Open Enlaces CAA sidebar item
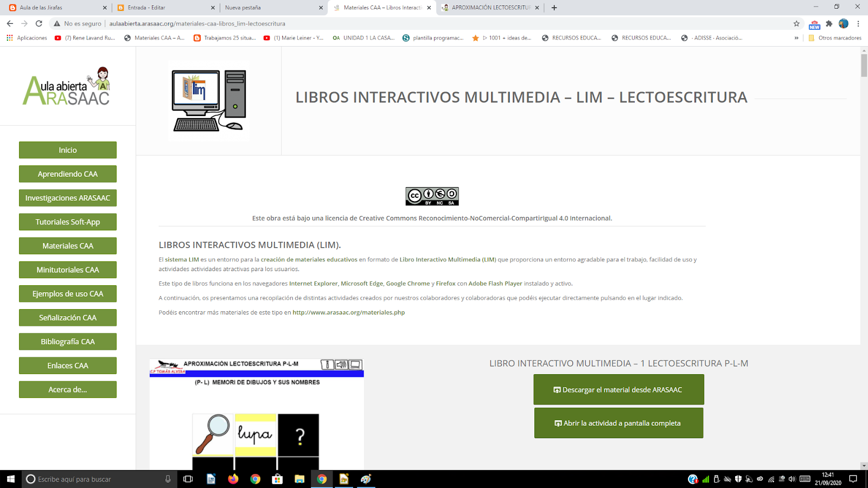The height and width of the screenshot is (488, 868). click(x=68, y=365)
